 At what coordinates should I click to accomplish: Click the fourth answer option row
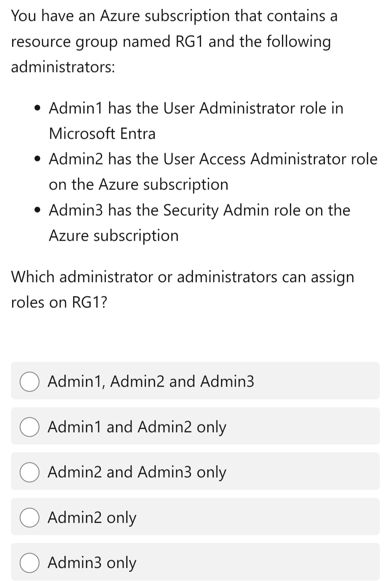[196, 518]
